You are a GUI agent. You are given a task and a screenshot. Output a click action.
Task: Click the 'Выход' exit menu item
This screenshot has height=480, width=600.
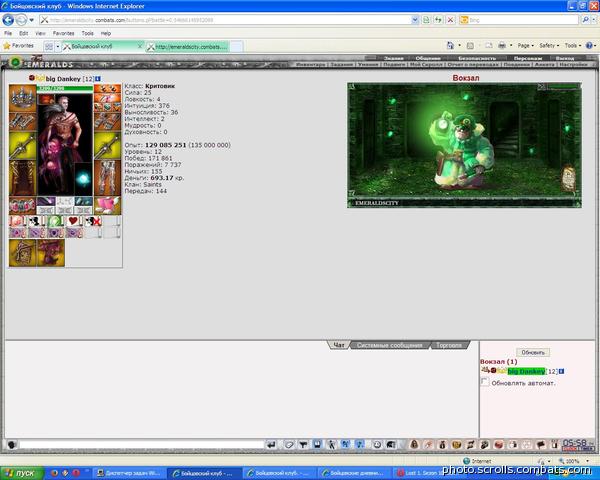[x=565, y=58]
